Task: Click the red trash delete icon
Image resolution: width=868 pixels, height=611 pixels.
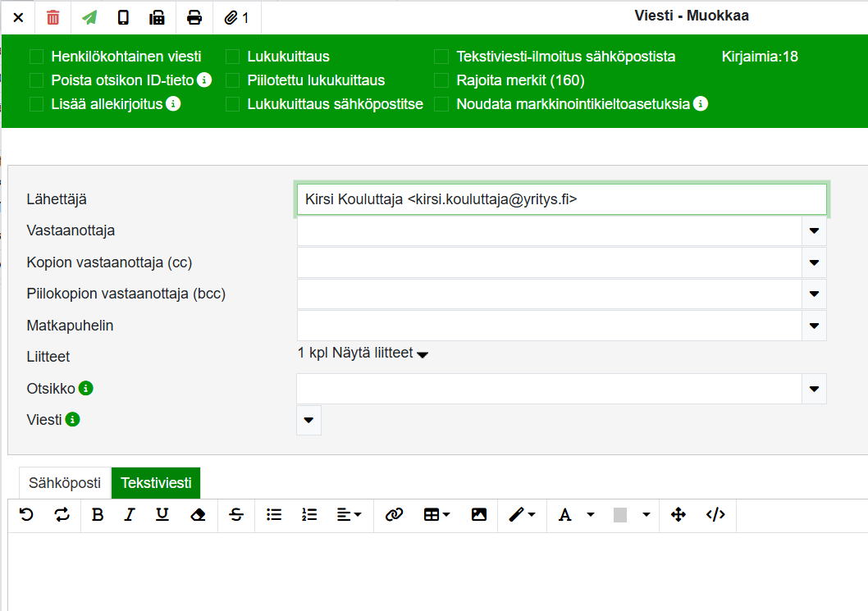Action: 53,17
